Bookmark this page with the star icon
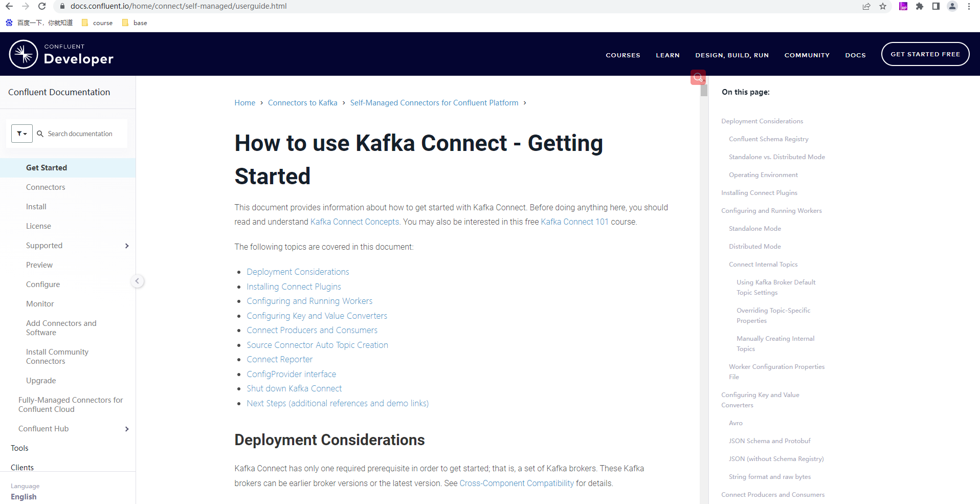Image resolution: width=980 pixels, height=504 pixels. [883, 6]
